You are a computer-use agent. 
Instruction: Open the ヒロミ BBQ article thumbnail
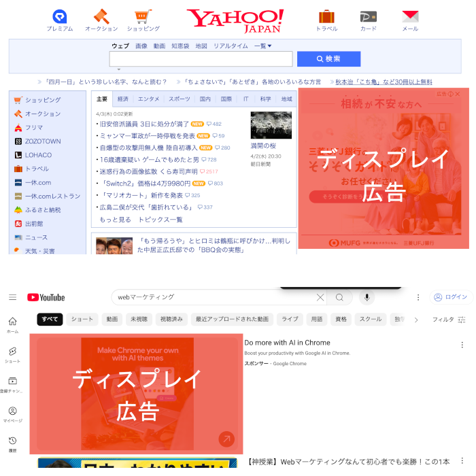(114, 245)
